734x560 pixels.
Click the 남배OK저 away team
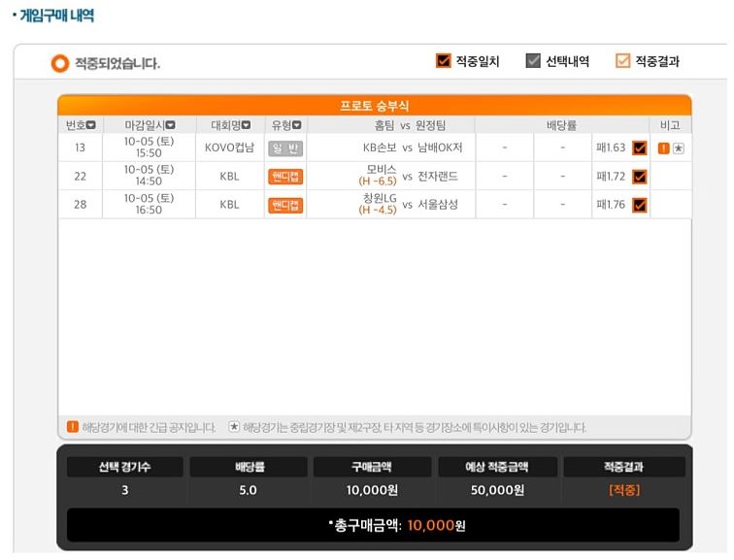(440, 148)
